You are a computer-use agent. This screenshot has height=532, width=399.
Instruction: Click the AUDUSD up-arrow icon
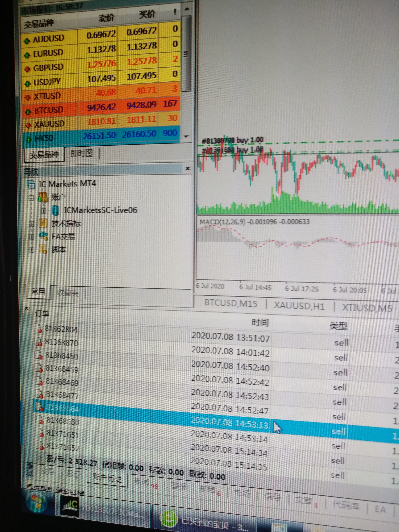[27, 41]
